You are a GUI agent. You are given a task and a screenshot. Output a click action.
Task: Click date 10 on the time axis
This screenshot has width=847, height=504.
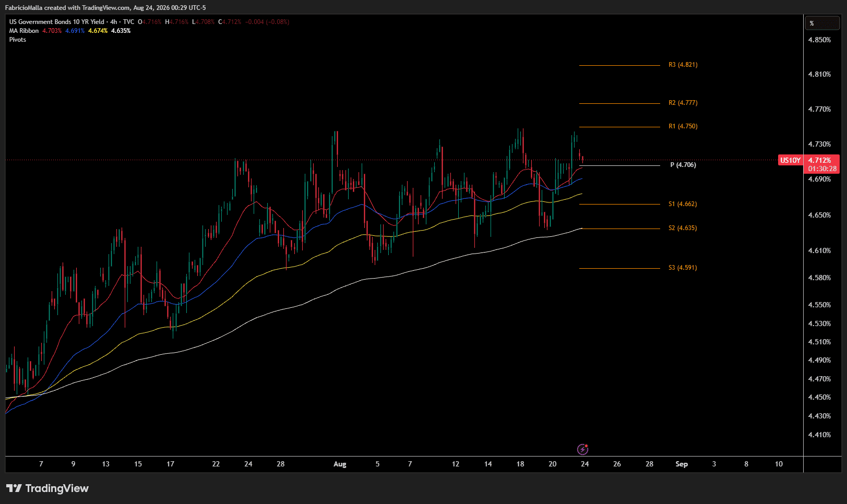click(x=779, y=464)
